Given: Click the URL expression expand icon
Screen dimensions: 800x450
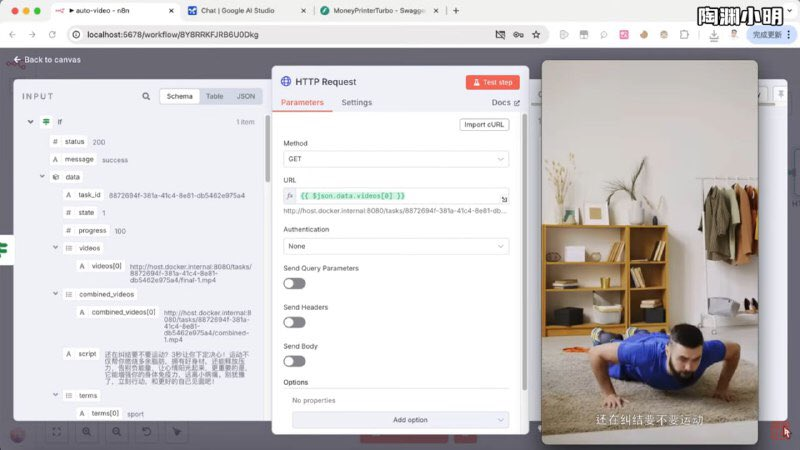Looking at the screenshot, I should point(504,200).
